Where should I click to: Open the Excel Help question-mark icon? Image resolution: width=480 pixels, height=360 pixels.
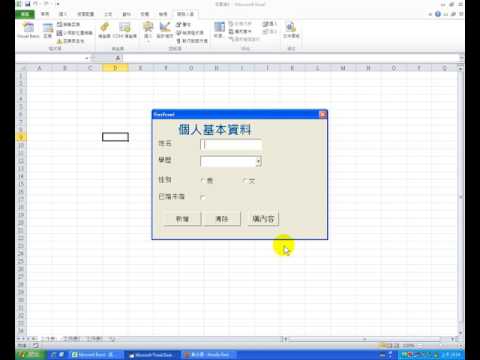(438, 14)
